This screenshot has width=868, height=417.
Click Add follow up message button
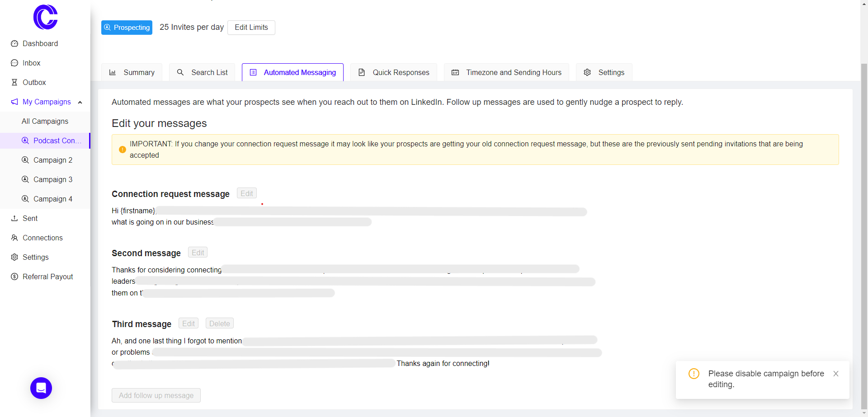[x=156, y=396]
